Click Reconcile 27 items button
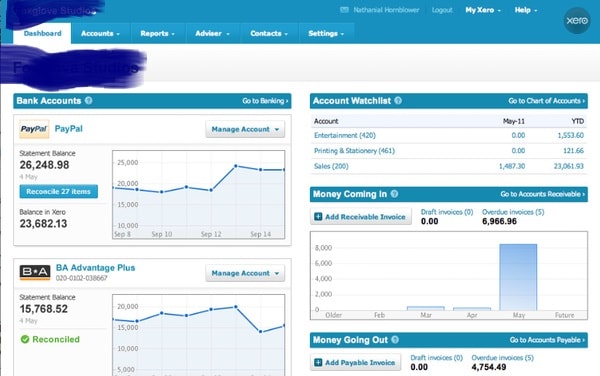Image resolution: width=600 pixels, height=376 pixels. (x=59, y=191)
